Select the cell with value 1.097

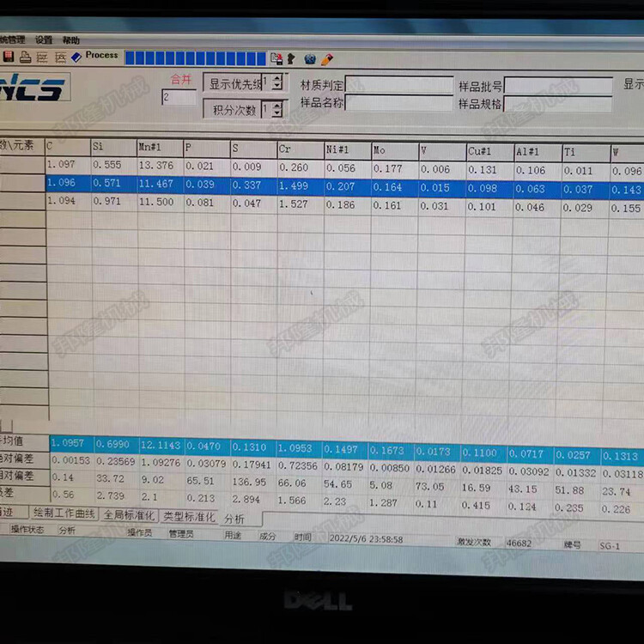pos(68,164)
